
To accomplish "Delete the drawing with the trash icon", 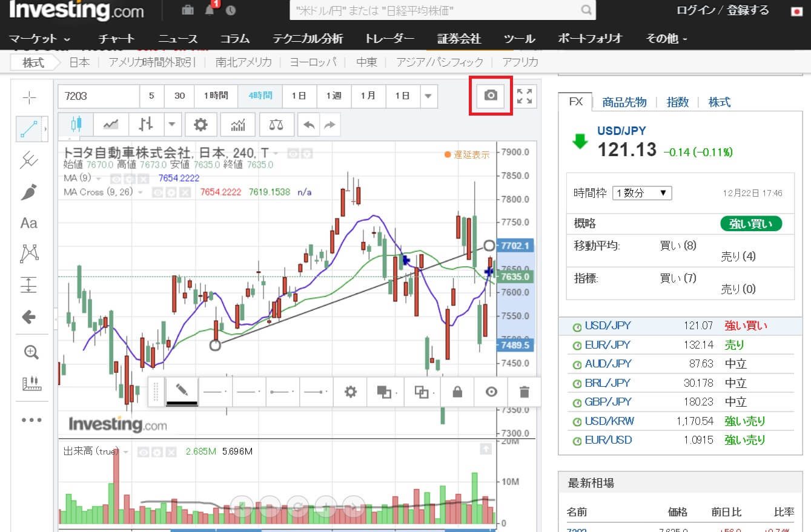I will click(x=525, y=392).
